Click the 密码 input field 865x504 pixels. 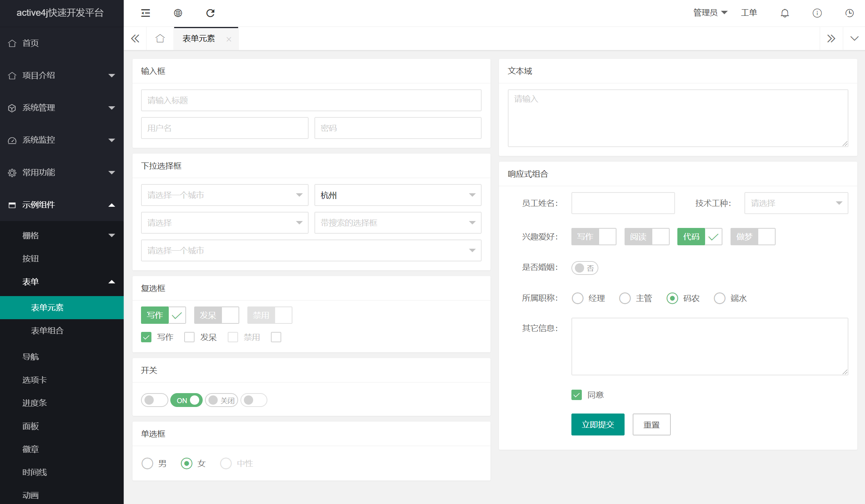(398, 128)
